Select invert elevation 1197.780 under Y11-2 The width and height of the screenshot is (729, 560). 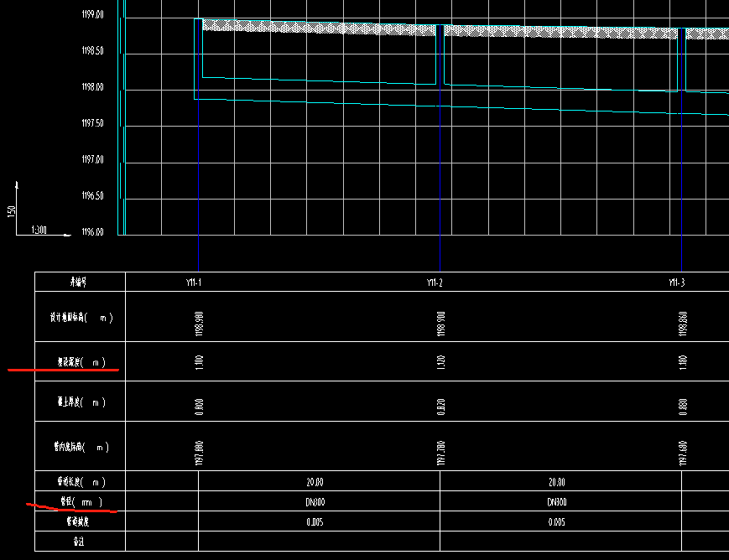point(440,453)
